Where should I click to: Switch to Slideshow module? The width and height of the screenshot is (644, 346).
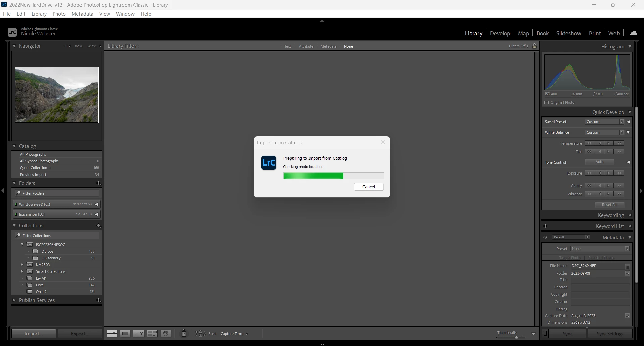569,33
